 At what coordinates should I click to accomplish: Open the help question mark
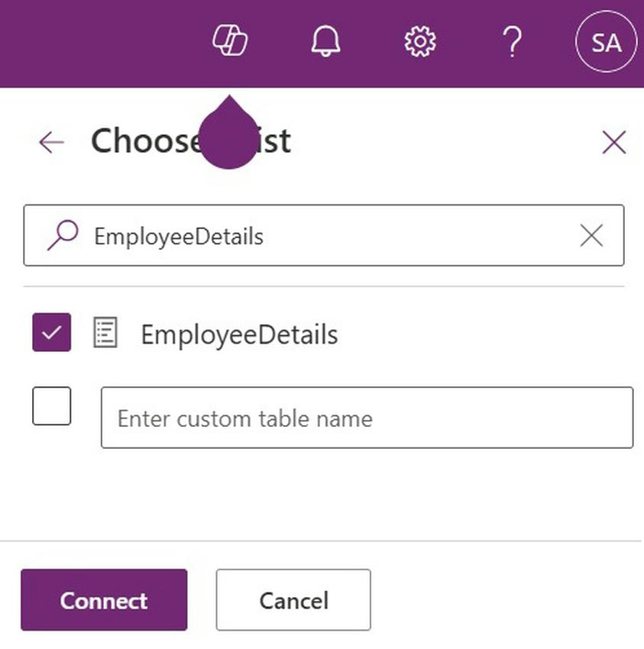click(x=513, y=42)
